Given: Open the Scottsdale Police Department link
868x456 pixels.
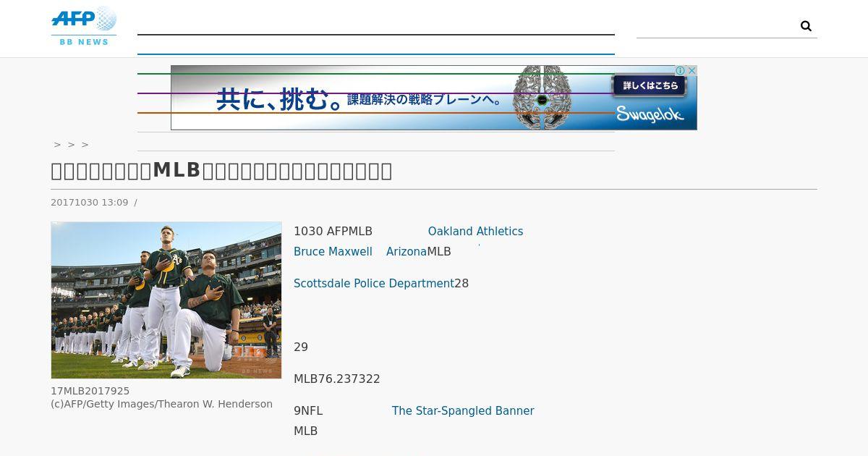Looking at the screenshot, I should click(374, 284).
